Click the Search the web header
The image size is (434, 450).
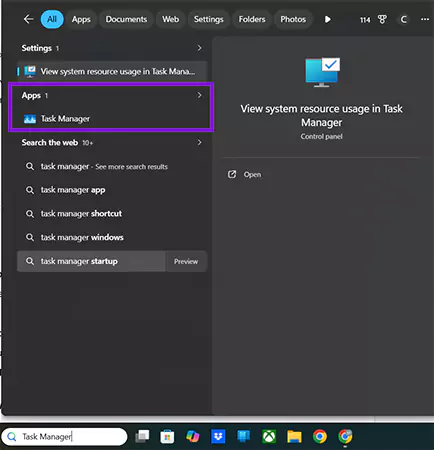[50, 143]
